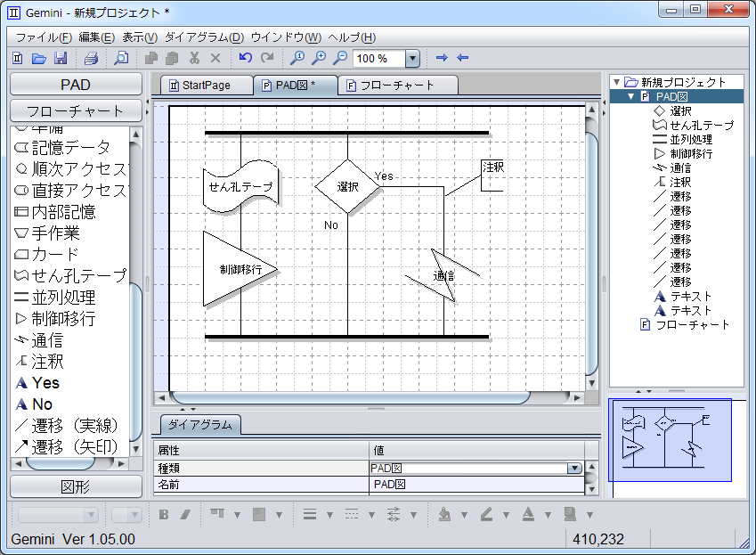Open the 図形 palette section

tap(76, 486)
